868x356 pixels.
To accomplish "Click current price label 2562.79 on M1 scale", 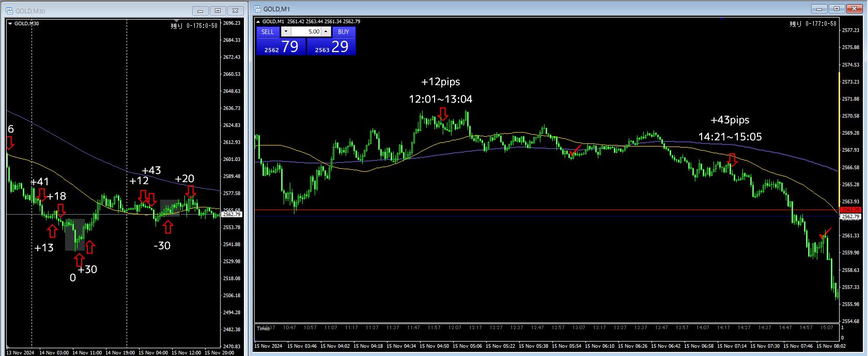I will (x=850, y=217).
